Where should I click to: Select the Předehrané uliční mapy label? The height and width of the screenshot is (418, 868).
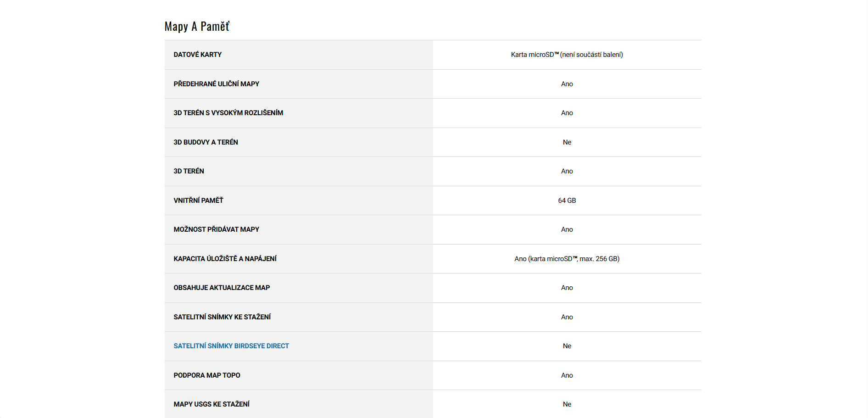pos(216,84)
